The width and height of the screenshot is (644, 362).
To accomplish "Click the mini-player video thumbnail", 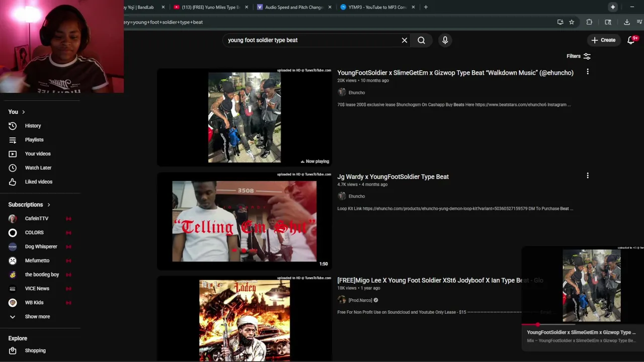I will (x=583, y=285).
